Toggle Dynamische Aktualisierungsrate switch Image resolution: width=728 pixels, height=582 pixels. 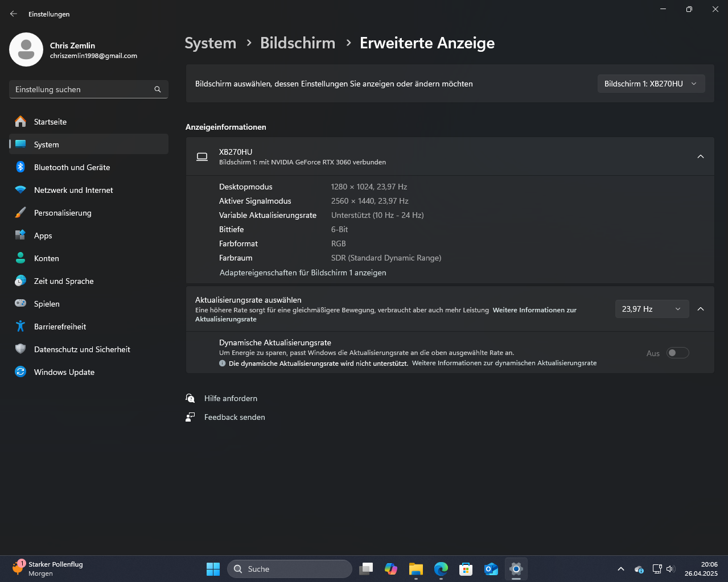tap(678, 353)
